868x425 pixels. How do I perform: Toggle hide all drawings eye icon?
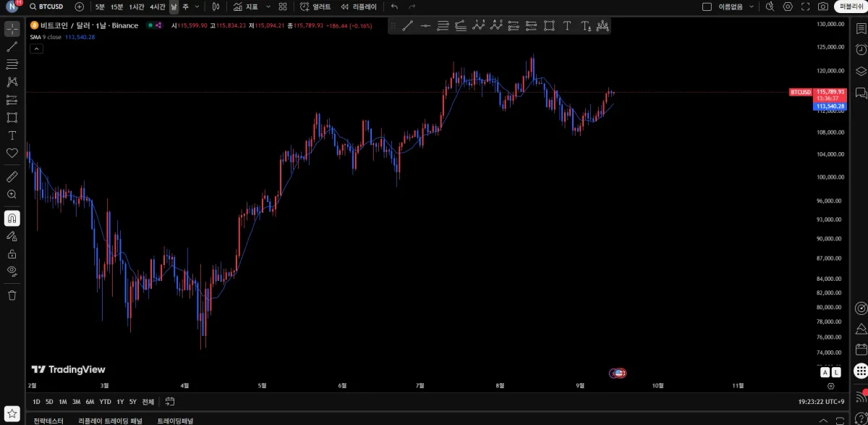[12, 272]
